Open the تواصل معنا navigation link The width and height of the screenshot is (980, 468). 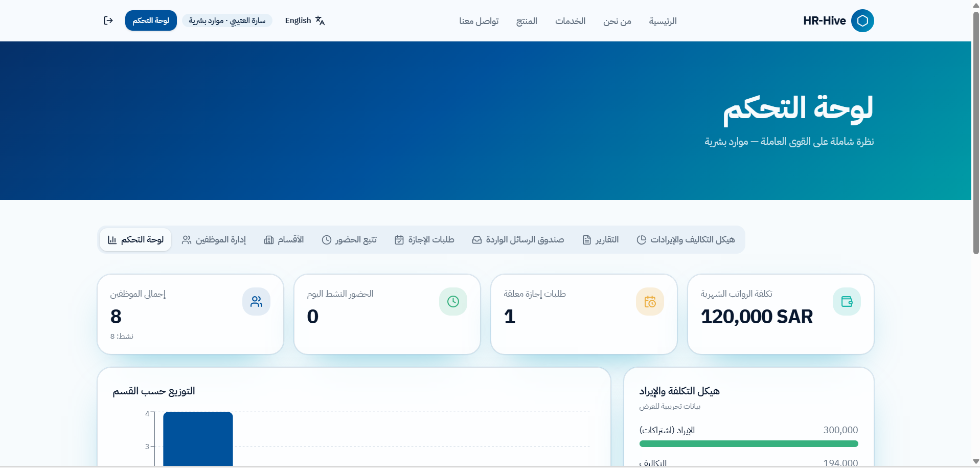coord(478,21)
